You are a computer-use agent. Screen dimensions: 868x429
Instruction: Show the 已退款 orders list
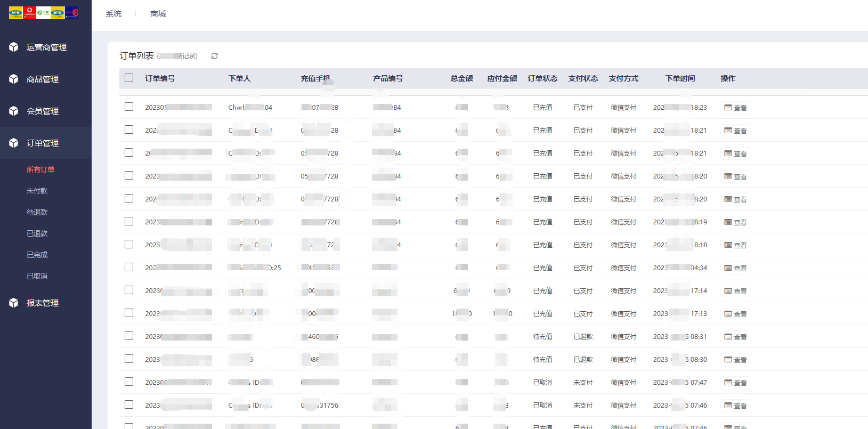[37, 233]
